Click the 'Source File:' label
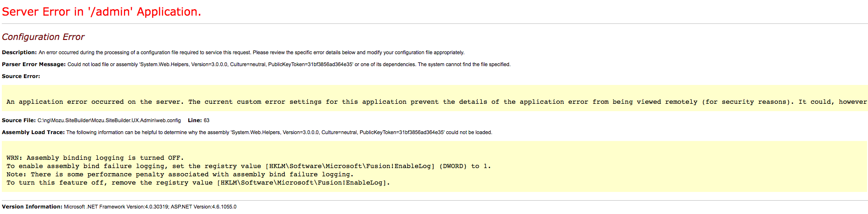Image resolution: width=868 pixels, height=214 pixels. click(19, 120)
